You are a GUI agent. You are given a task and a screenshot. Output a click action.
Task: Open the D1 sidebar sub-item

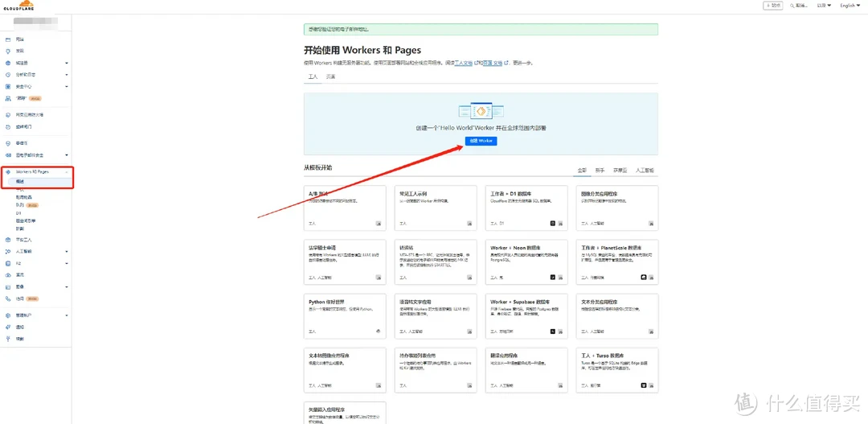coord(18,213)
